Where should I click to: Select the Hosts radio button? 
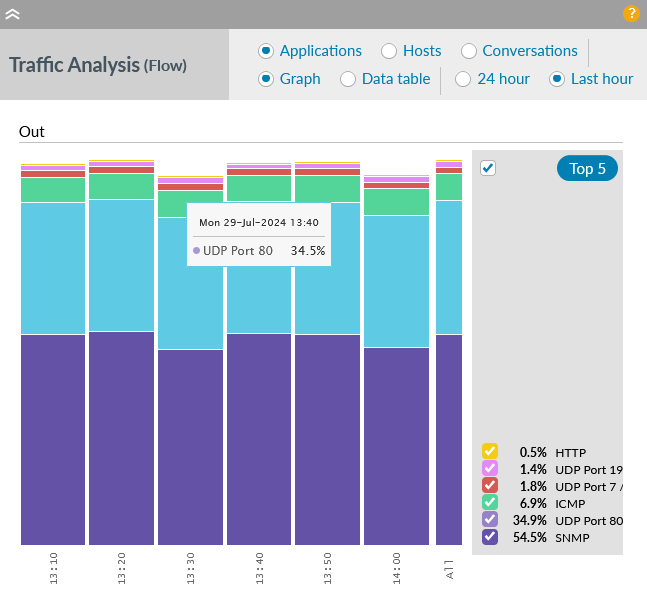(x=388, y=51)
